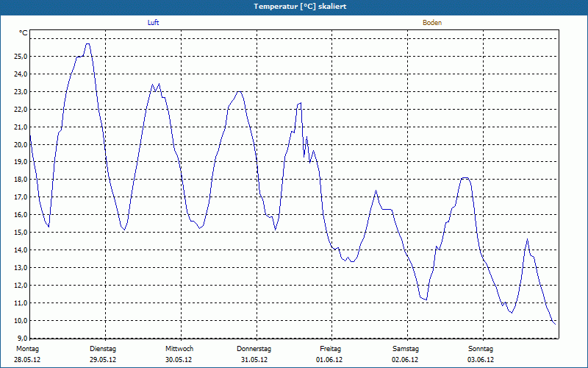Image resolution: width=588 pixels, height=368 pixels.
Task: Click the 21,0 y-axis value
Action: (x=21, y=127)
